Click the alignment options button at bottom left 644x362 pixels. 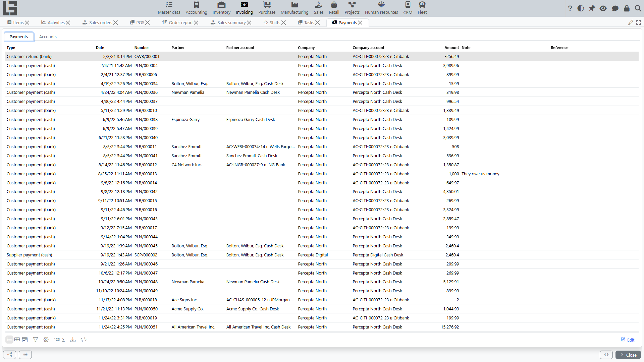[x=25, y=355]
